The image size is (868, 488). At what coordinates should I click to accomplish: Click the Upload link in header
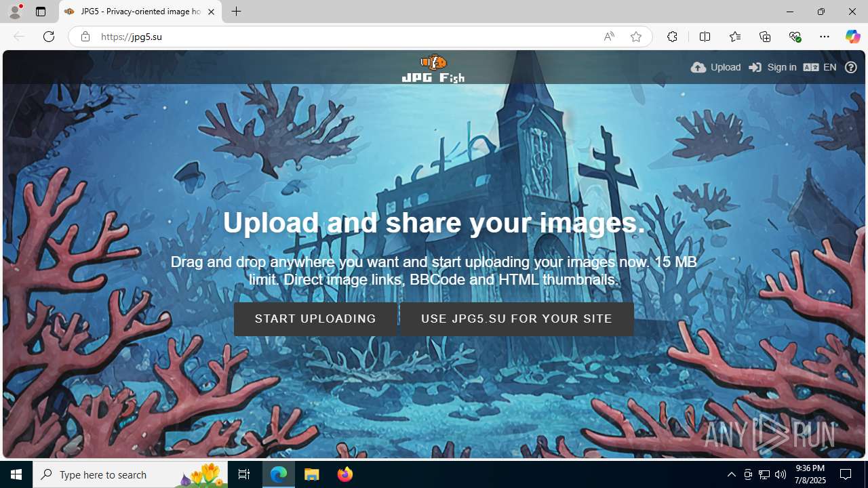(x=715, y=67)
